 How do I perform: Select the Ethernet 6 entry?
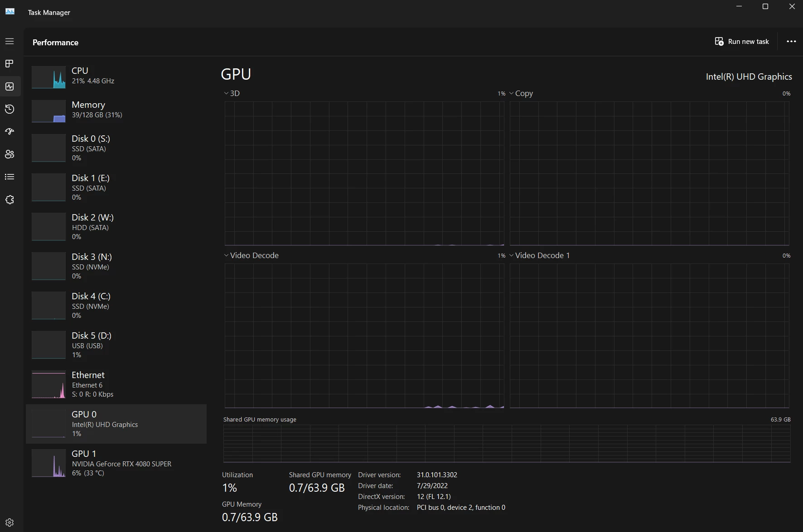[x=116, y=384]
